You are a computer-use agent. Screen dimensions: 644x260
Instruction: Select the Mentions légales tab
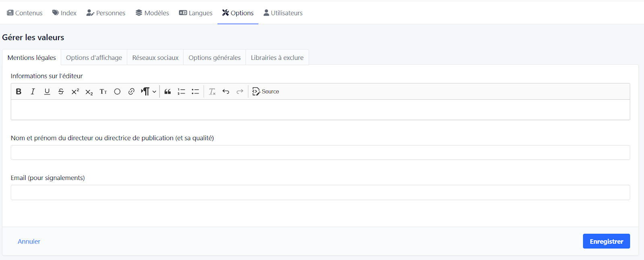pyautogui.click(x=32, y=57)
